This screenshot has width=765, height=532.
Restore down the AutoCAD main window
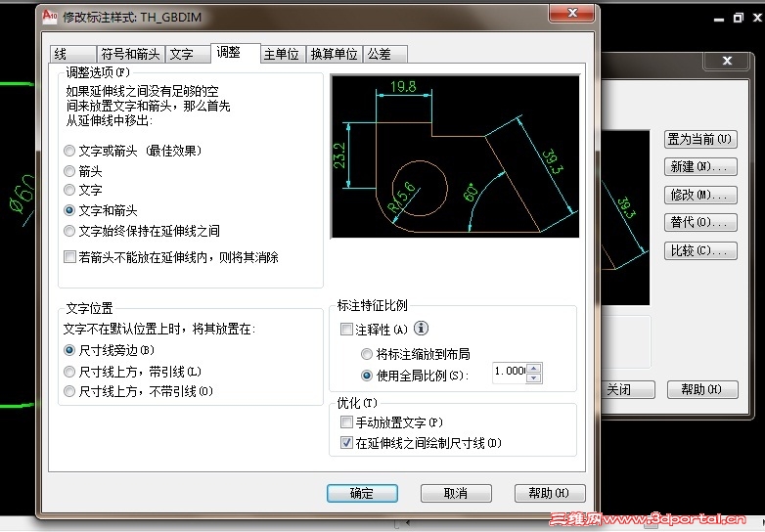(x=739, y=18)
